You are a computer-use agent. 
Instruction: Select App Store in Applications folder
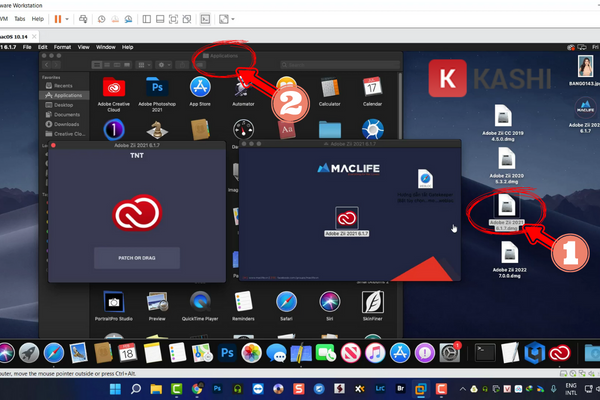200,91
